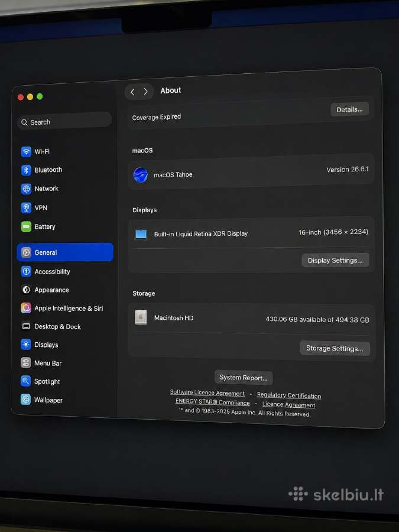Screen dimensions: 399x532
Task: Select the Desktop & Dock icon
Action: coord(26,326)
